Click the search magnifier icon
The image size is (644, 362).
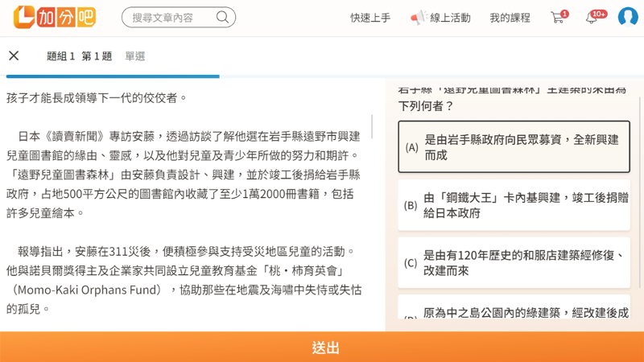click(222, 17)
